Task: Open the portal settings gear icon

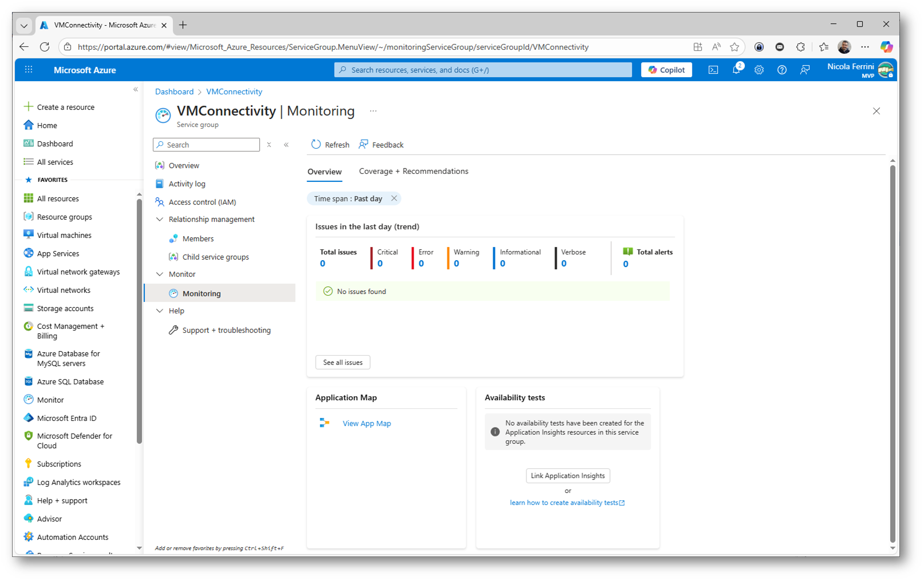Action: (x=759, y=70)
